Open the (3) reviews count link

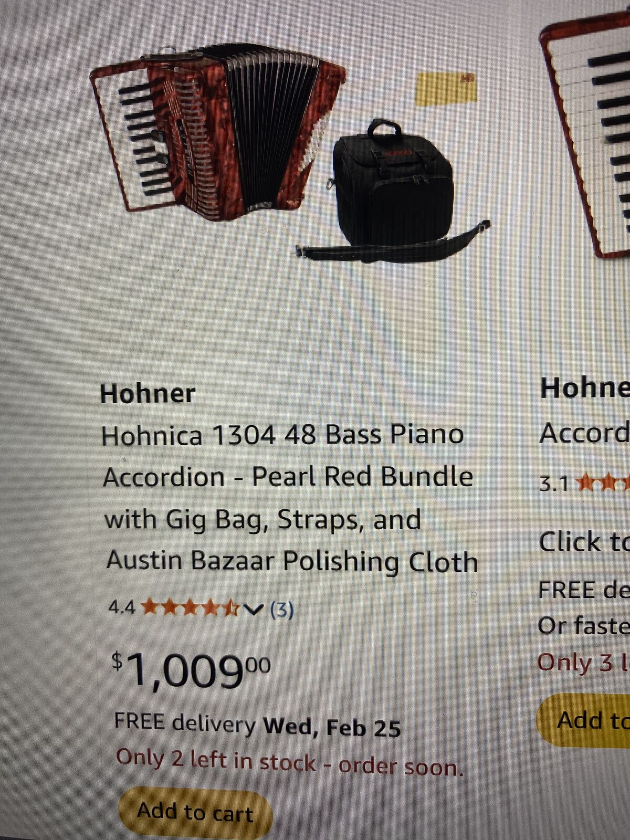[x=281, y=610]
